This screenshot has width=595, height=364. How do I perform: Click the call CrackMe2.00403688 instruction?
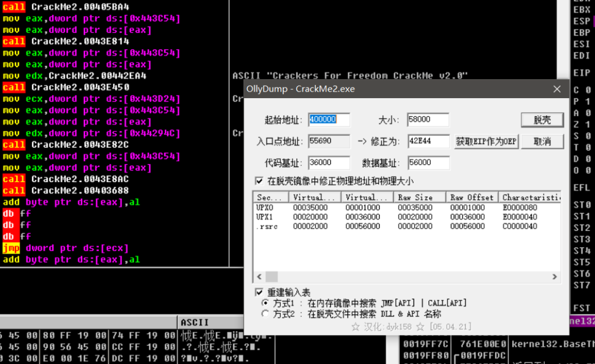[x=66, y=191]
